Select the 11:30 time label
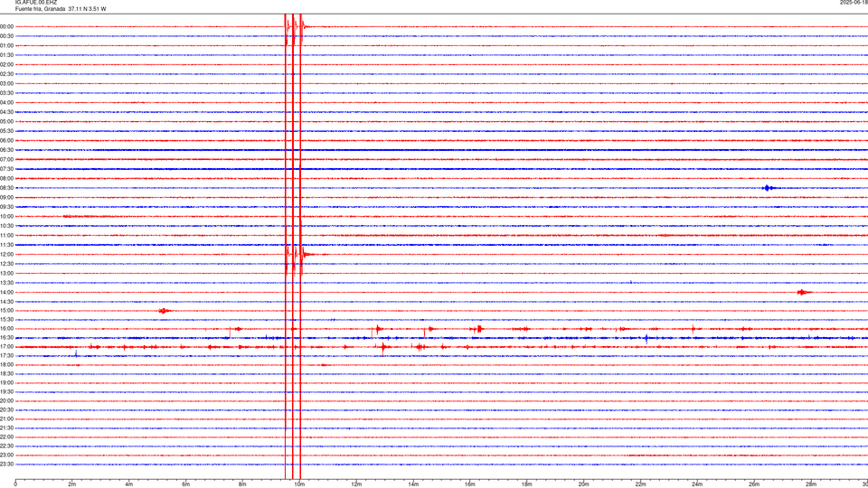Image resolution: width=868 pixels, height=488 pixels. (x=7, y=245)
